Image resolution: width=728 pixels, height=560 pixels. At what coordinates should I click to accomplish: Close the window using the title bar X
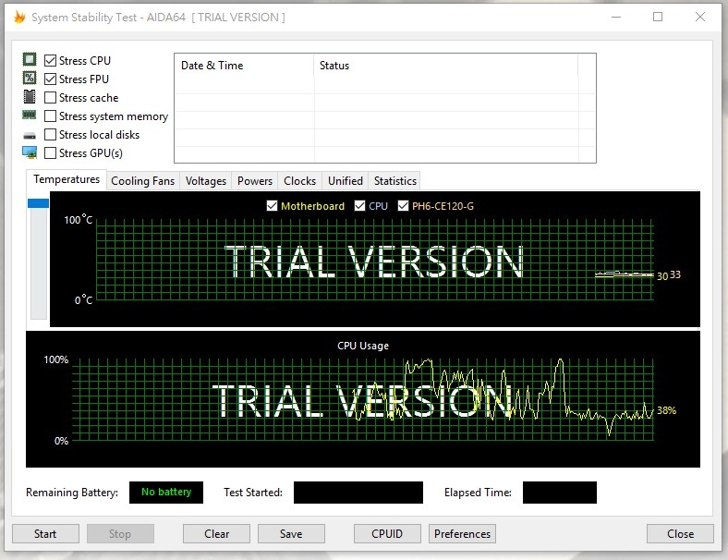700,18
